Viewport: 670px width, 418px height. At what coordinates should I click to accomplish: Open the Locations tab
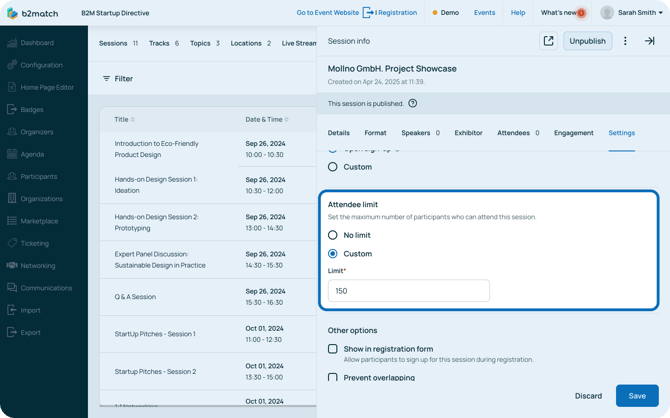click(x=250, y=43)
